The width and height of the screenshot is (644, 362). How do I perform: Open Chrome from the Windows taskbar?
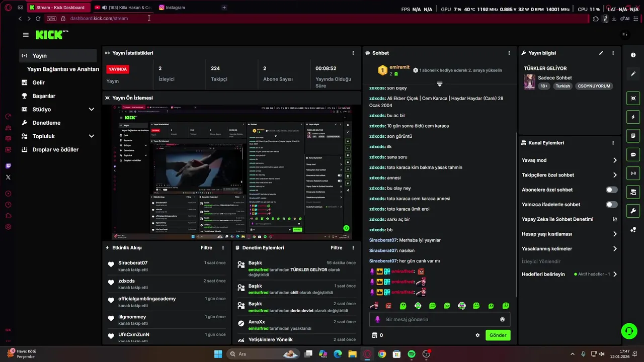click(x=382, y=354)
